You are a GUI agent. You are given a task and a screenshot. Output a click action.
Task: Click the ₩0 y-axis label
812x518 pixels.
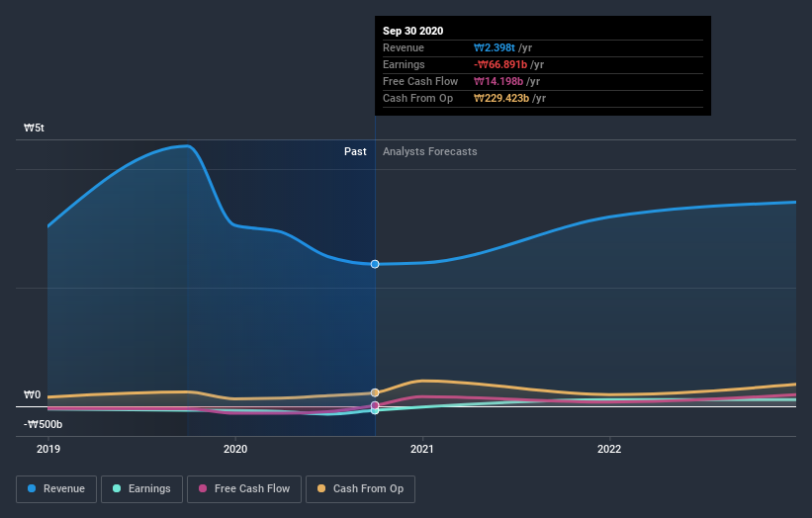coord(32,394)
